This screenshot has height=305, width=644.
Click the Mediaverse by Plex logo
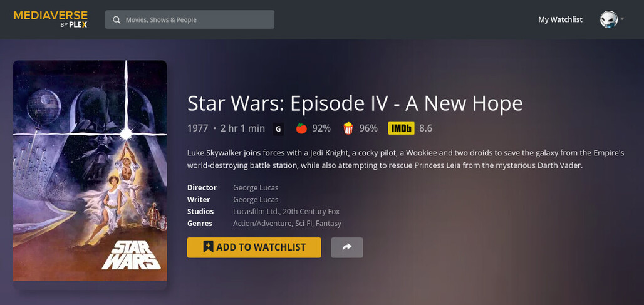tap(50, 19)
